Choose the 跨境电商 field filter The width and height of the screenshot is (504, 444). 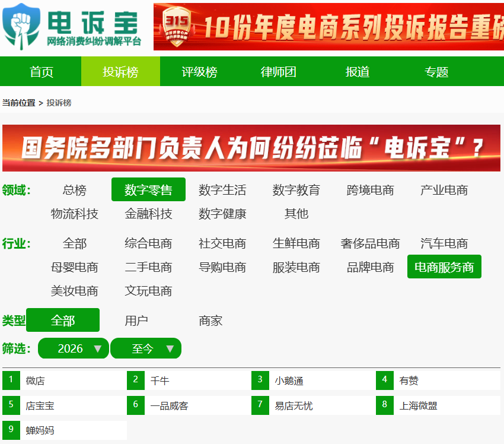[x=370, y=190]
